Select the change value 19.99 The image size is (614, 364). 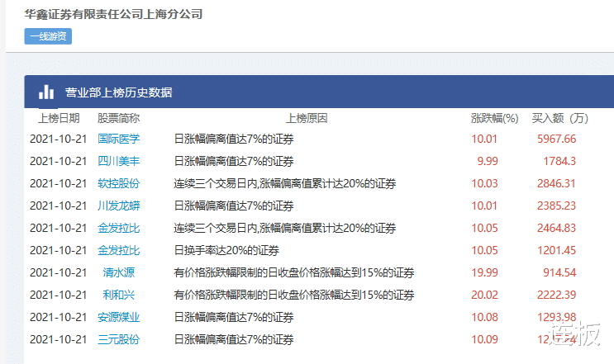[484, 272]
